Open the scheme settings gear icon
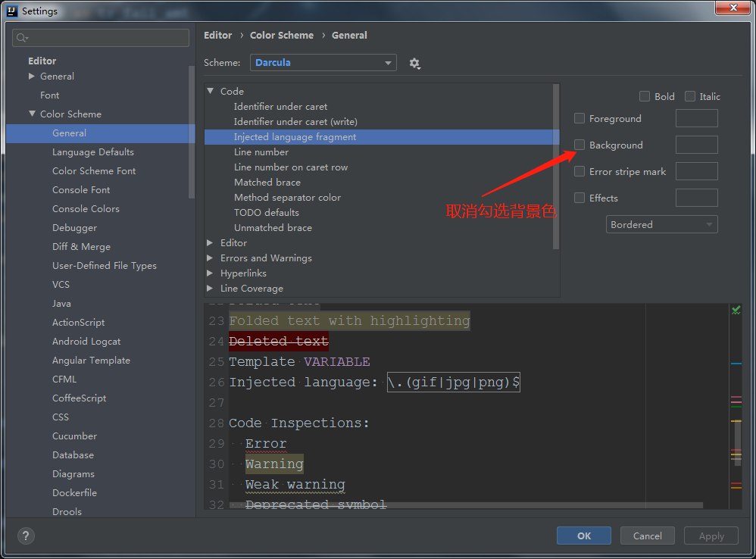The image size is (756, 559). [x=414, y=63]
